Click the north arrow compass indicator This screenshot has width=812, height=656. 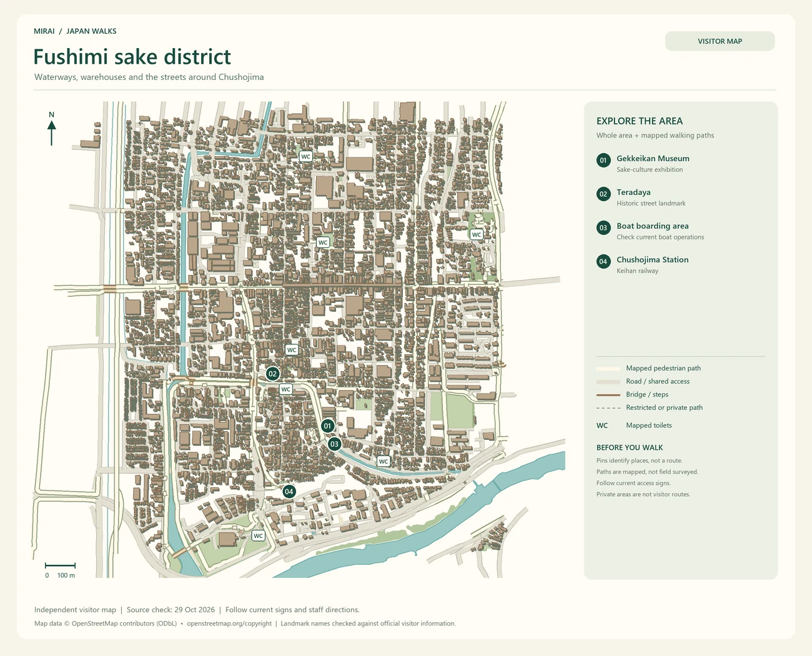(51, 129)
